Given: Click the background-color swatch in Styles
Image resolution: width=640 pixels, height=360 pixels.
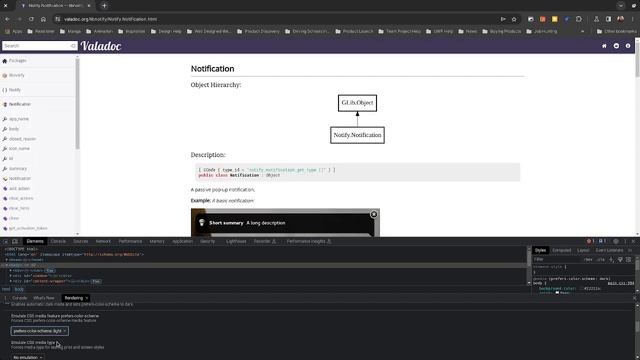Looking at the screenshot, I should [x=581, y=289].
